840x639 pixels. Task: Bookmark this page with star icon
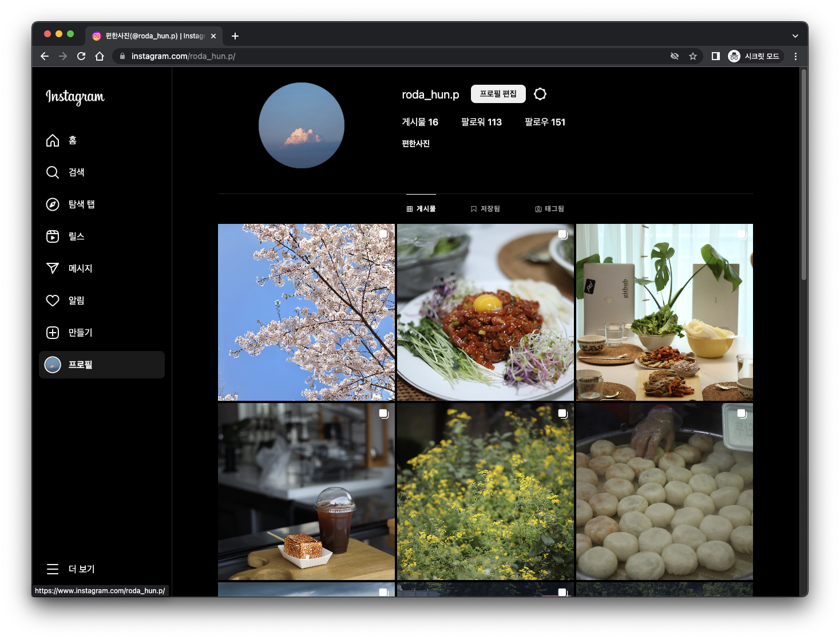pos(693,56)
